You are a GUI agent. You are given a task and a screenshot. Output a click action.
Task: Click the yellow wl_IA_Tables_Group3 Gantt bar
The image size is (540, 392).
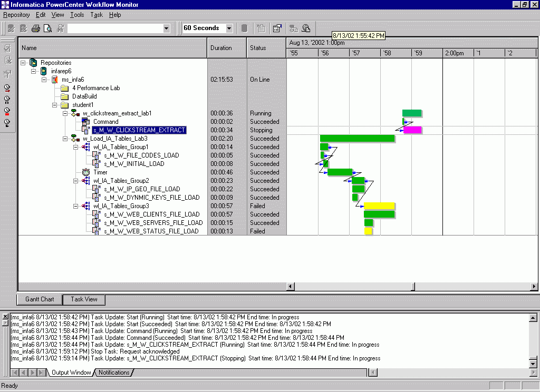(x=379, y=206)
